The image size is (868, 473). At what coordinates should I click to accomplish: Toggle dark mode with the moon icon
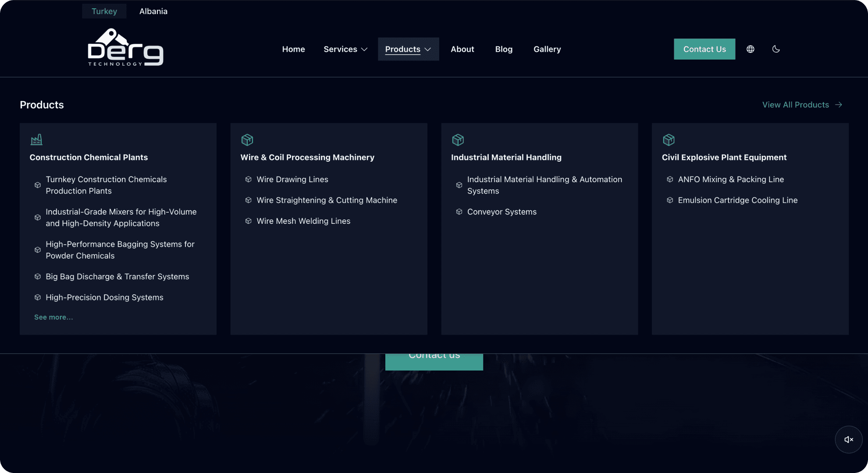tap(776, 49)
